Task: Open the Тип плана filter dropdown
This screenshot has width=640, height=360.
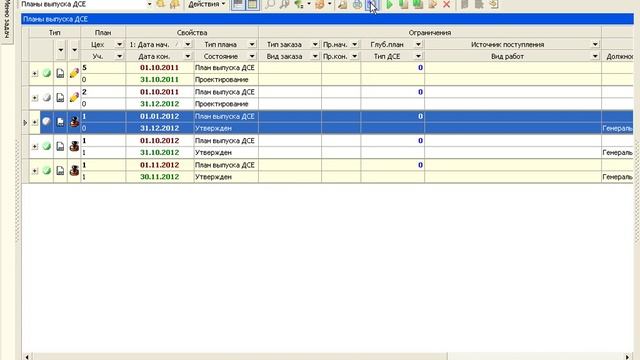Action: (x=252, y=44)
